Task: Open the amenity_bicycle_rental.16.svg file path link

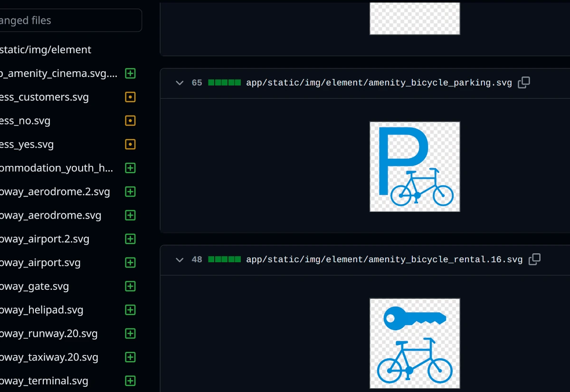Action: point(384,260)
